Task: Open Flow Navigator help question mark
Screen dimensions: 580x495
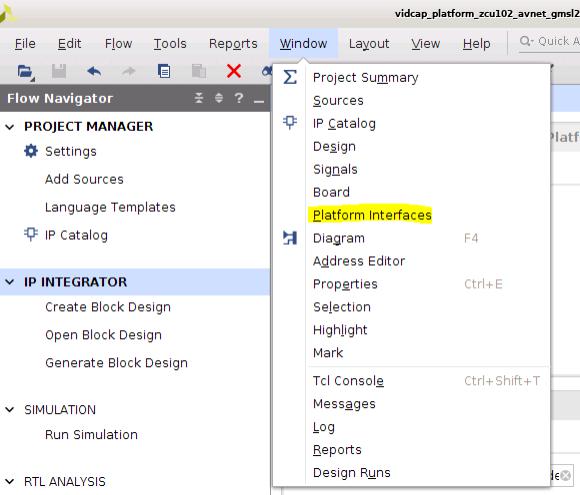Action: coord(239,98)
